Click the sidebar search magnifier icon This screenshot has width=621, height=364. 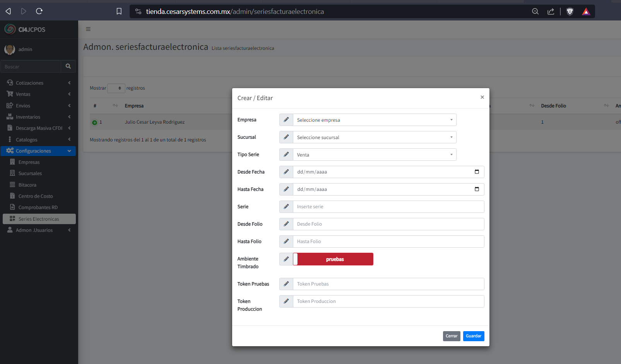68,66
